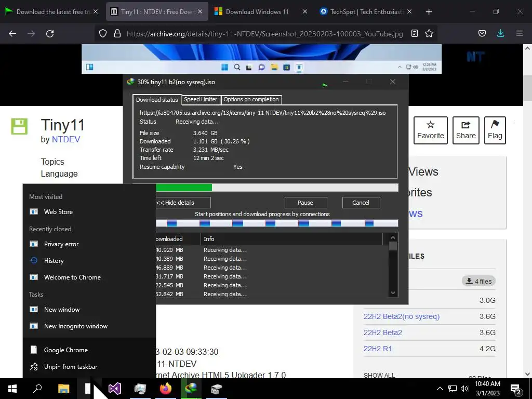Click the Tiny11 floppy disk software icon
Screen dimensions: 532x399
click(19, 126)
